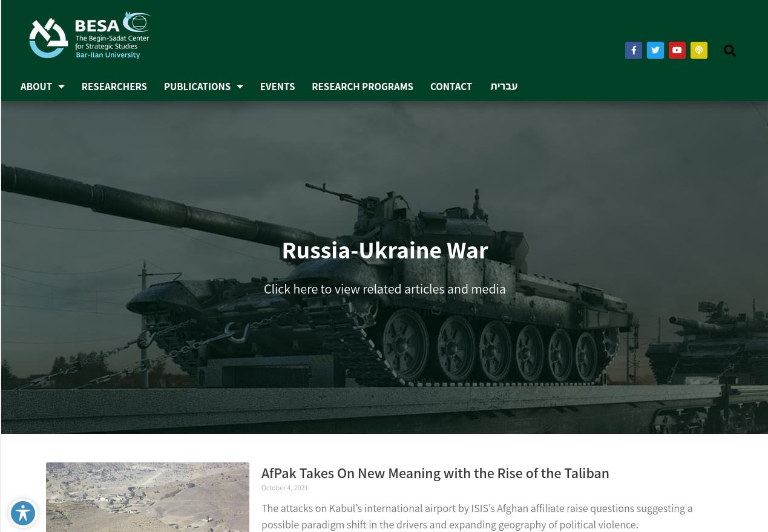Image resolution: width=768 pixels, height=532 pixels.
Task: Open BESA's Twitter profile
Action: pos(655,50)
